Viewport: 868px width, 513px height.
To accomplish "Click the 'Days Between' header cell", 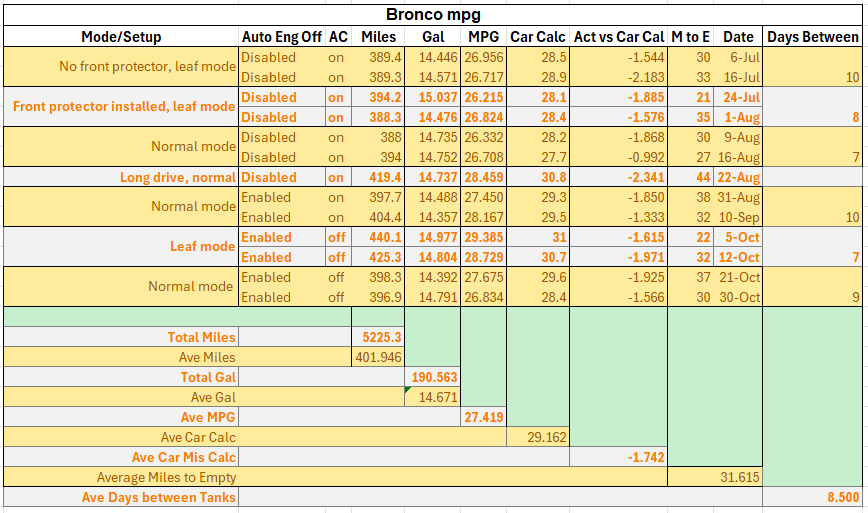I will coord(812,37).
